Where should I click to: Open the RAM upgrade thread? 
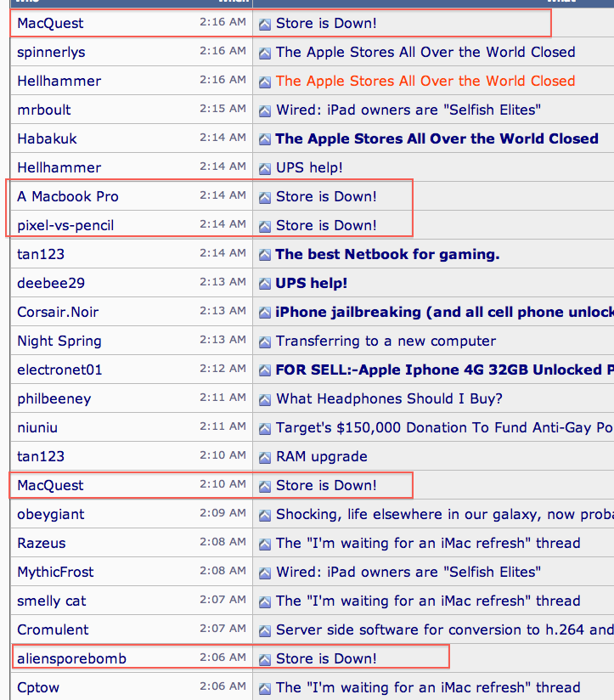click(x=321, y=457)
